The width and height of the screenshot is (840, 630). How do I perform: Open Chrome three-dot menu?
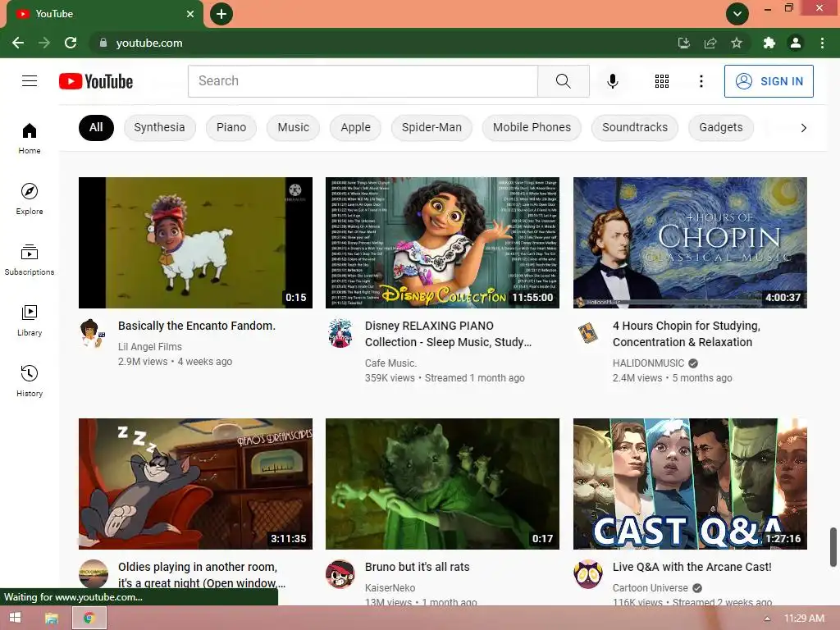click(822, 43)
